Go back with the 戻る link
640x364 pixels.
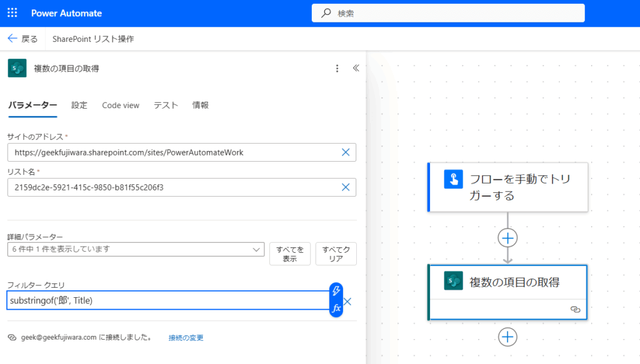point(29,39)
